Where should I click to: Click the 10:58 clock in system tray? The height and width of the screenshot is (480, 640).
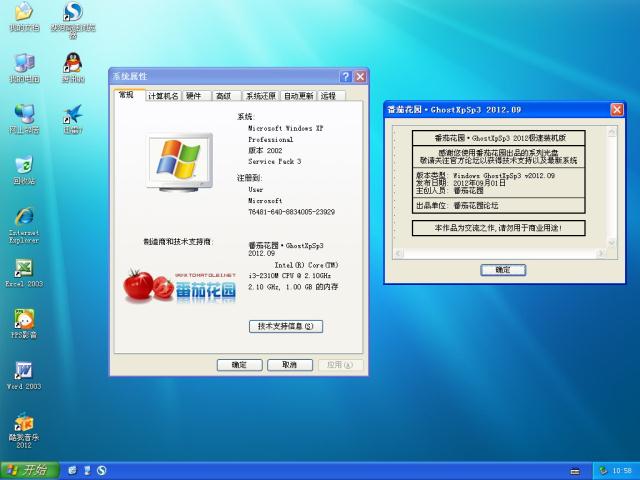coord(622,471)
